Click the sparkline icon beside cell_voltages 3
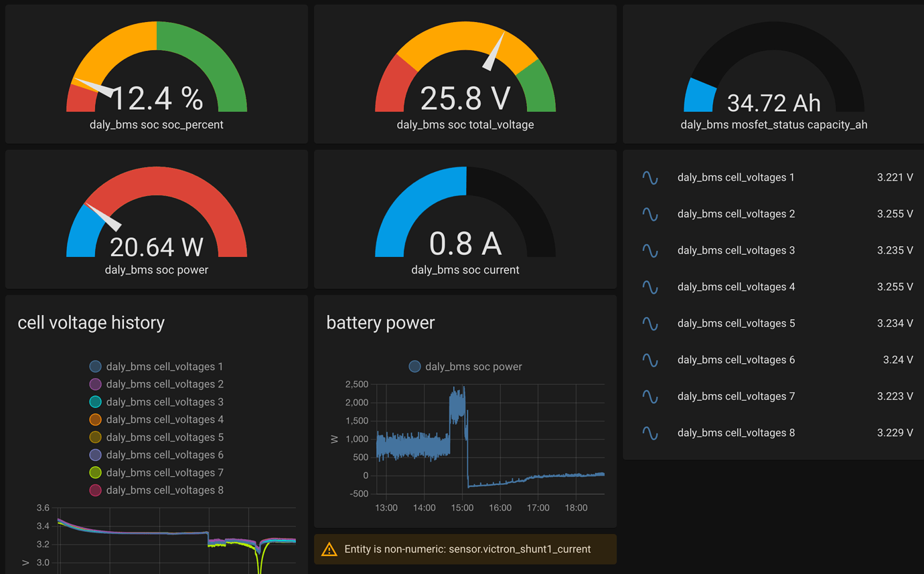 pyautogui.click(x=649, y=250)
